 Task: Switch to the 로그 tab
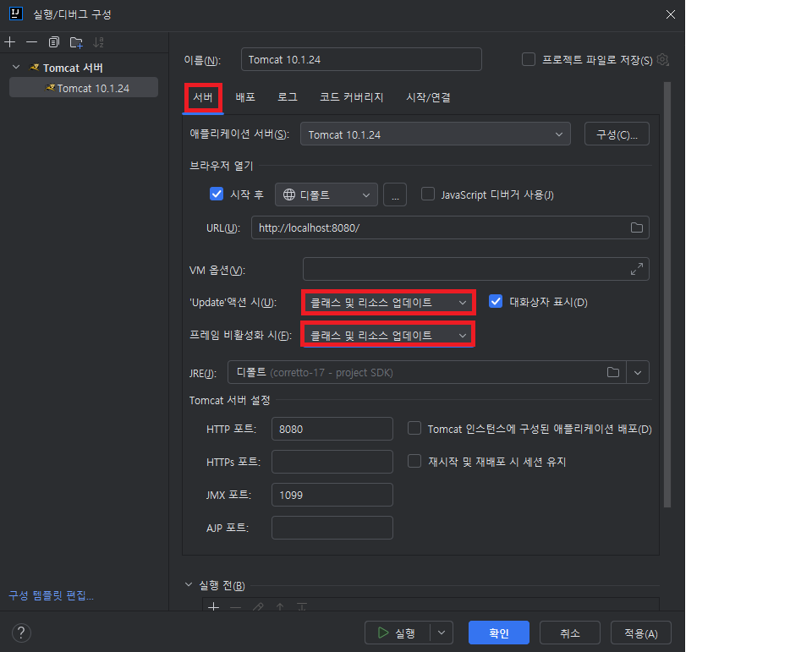point(288,97)
